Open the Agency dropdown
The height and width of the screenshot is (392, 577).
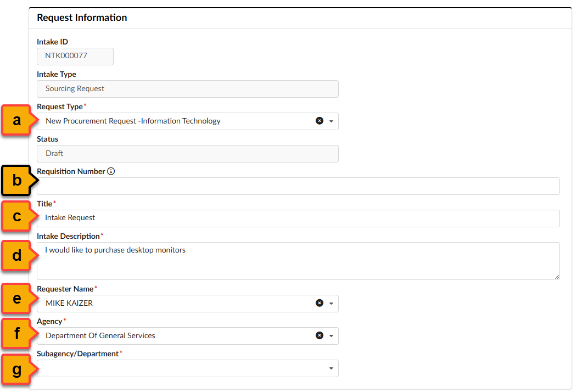[332, 335]
